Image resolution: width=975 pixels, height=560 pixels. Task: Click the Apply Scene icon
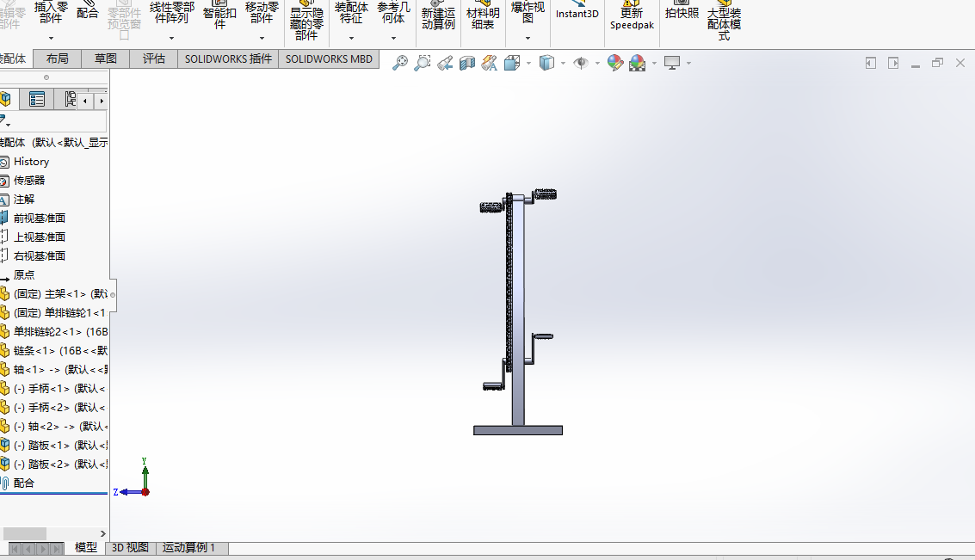coord(638,63)
